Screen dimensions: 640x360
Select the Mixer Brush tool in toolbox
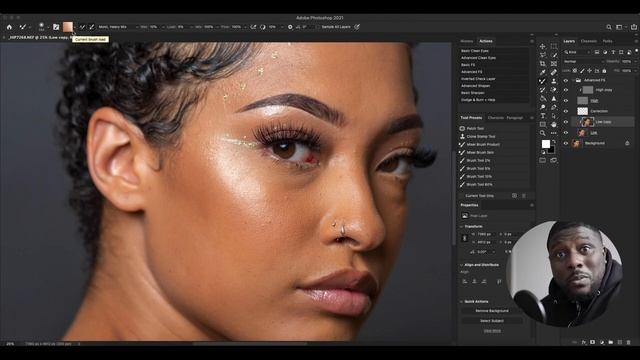pyautogui.click(x=542, y=81)
